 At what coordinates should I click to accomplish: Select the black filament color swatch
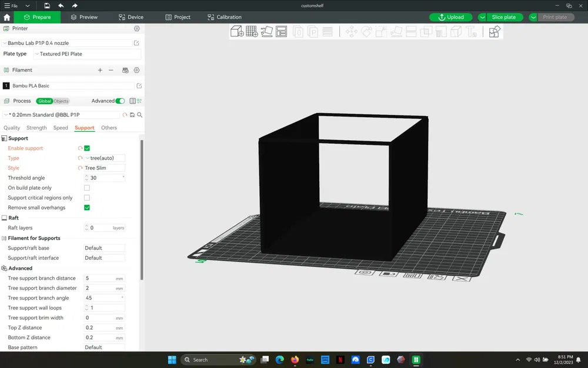pyautogui.click(x=6, y=86)
